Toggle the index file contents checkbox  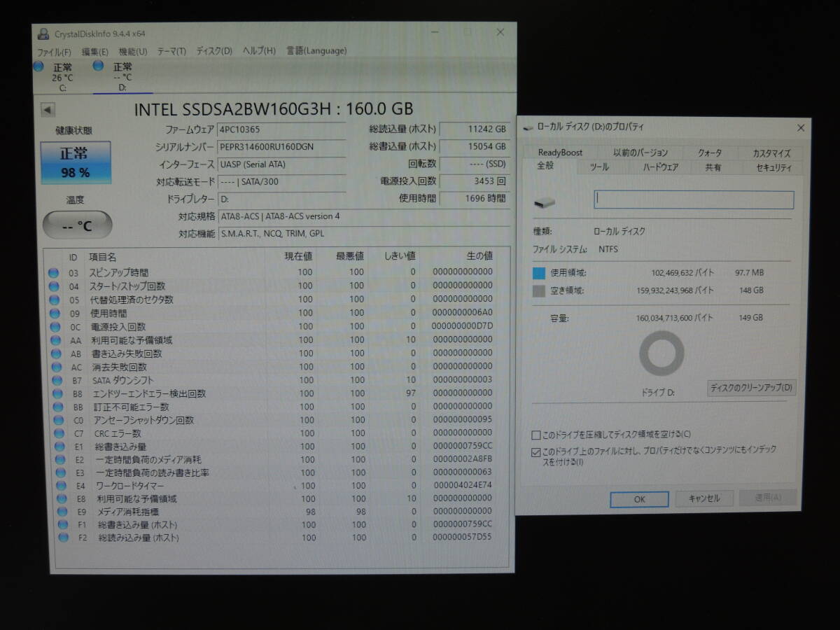click(536, 452)
